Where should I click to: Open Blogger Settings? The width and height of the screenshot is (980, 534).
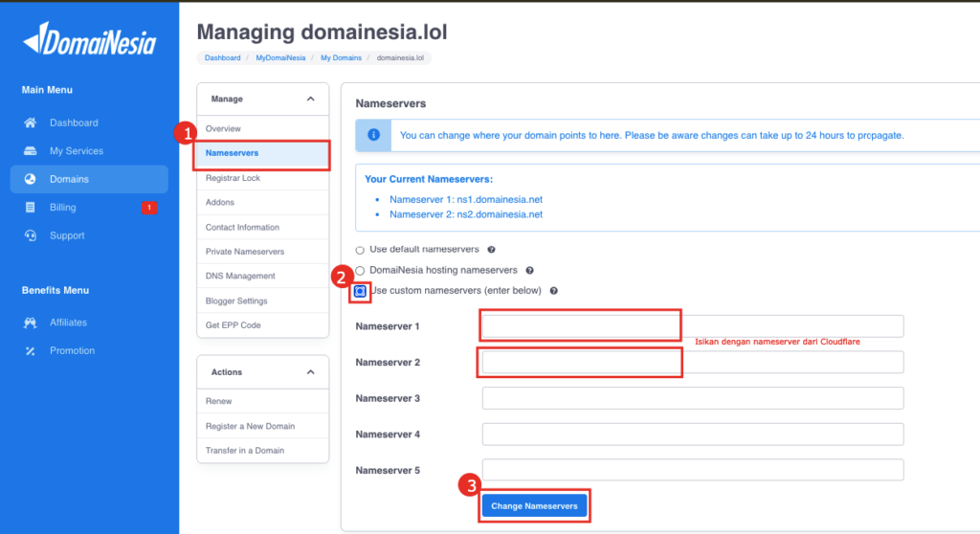tap(262, 300)
